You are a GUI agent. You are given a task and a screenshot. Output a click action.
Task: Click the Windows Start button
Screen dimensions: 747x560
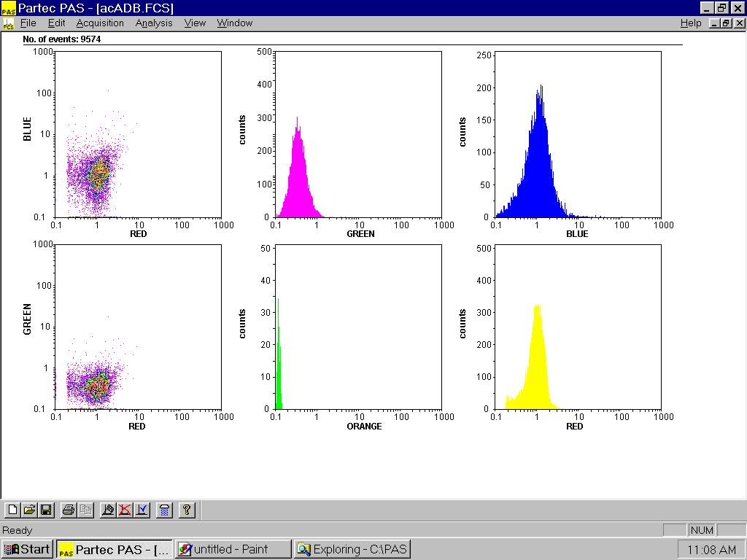28,549
